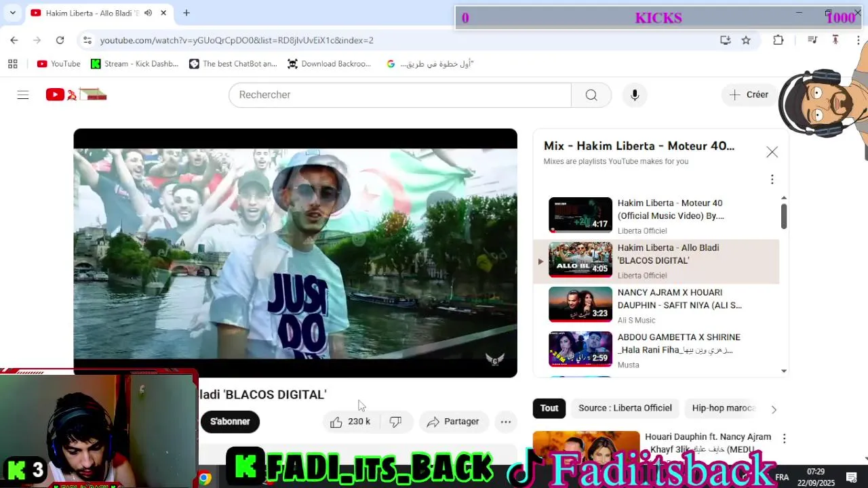Click the Liberta channel watermark in video
This screenshot has width=868, height=488.
click(x=495, y=359)
